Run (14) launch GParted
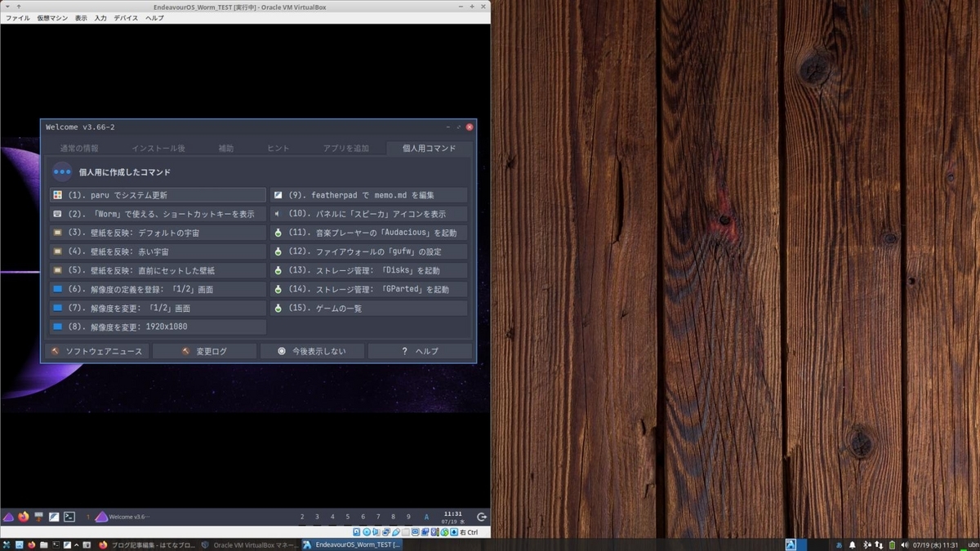The height and width of the screenshot is (551, 980). (369, 289)
